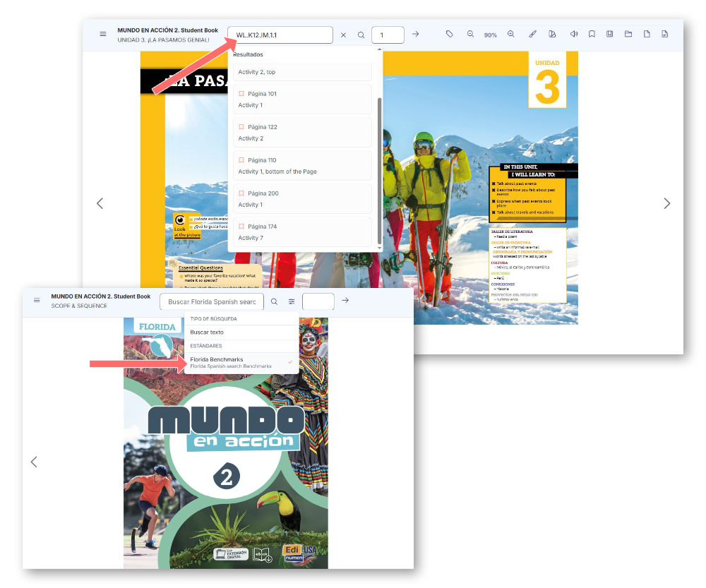Bookmark the page using the toolbar bookmark icon
706x588 pixels.
pos(592,34)
